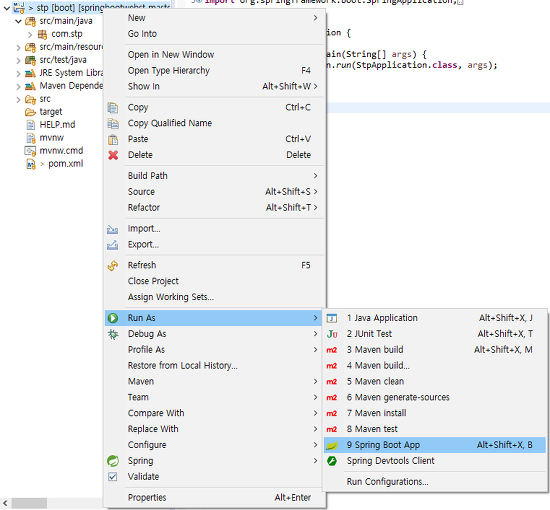Open the Refactor submenu
This screenshot has height=510, width=550.
[x=215, y=208]
